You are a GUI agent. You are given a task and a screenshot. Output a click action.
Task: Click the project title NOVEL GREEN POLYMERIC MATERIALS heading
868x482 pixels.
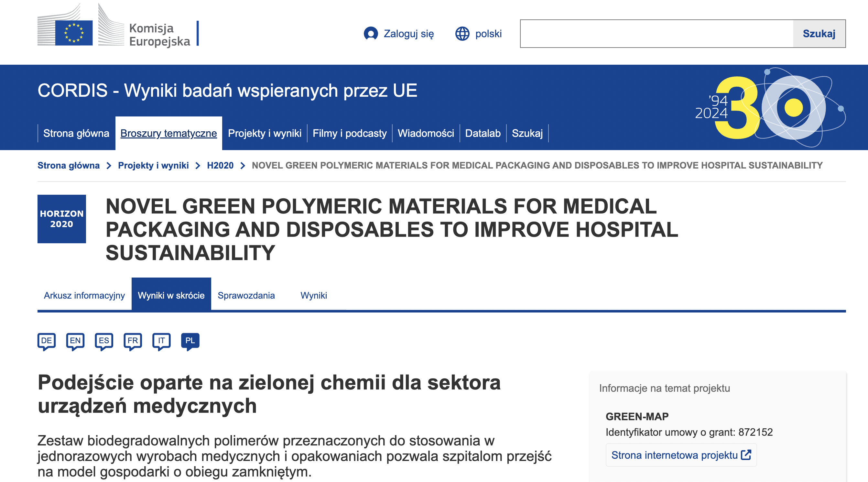coord(392,229)
